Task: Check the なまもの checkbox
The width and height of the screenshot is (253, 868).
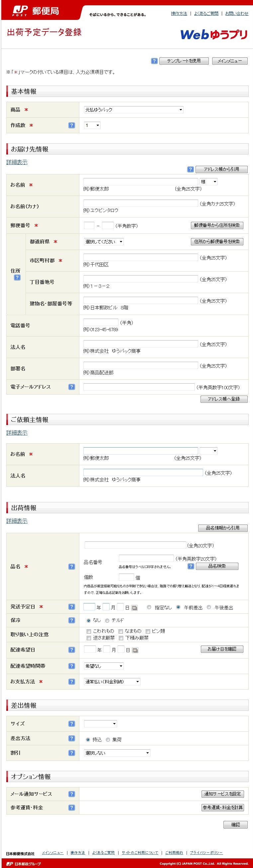Action: pyautogui.click(x=121, y=631)
